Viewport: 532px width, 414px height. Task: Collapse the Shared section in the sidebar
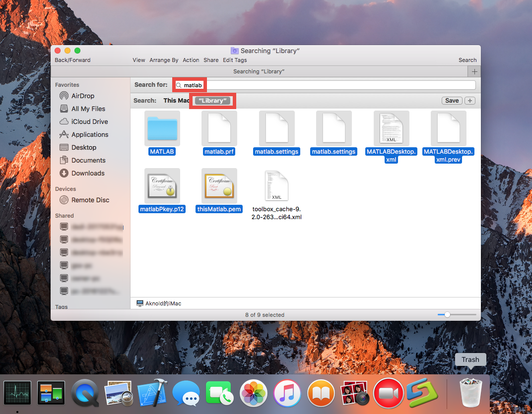64,215
